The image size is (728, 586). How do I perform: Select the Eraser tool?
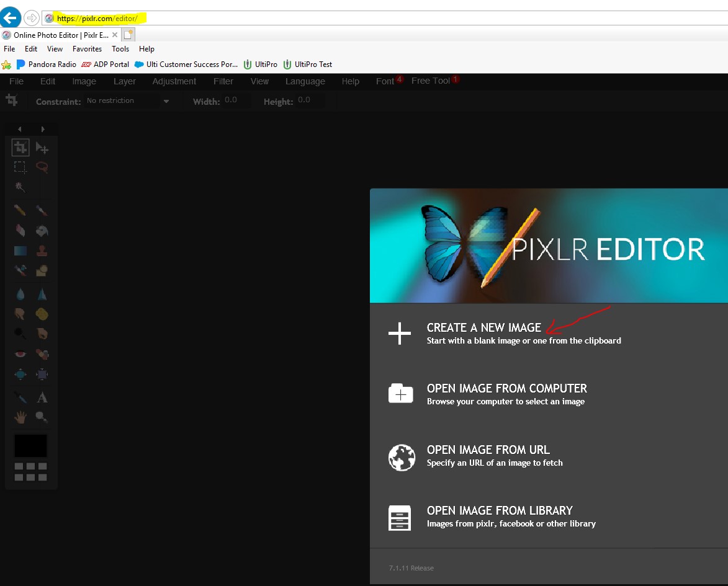[20, 230]
